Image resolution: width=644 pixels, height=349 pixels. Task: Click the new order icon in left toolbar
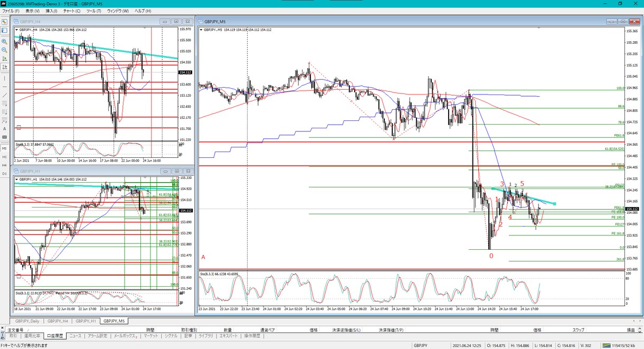pos(4,22)
